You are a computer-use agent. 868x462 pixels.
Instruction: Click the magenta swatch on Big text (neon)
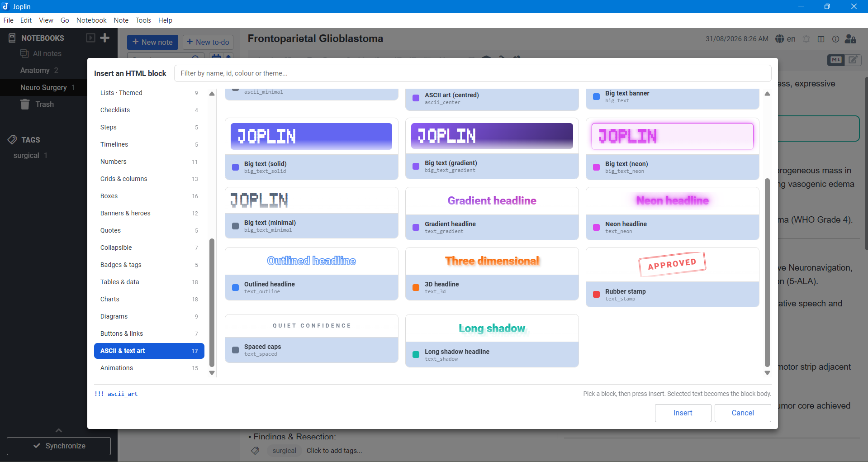click(x=596, y=167)
